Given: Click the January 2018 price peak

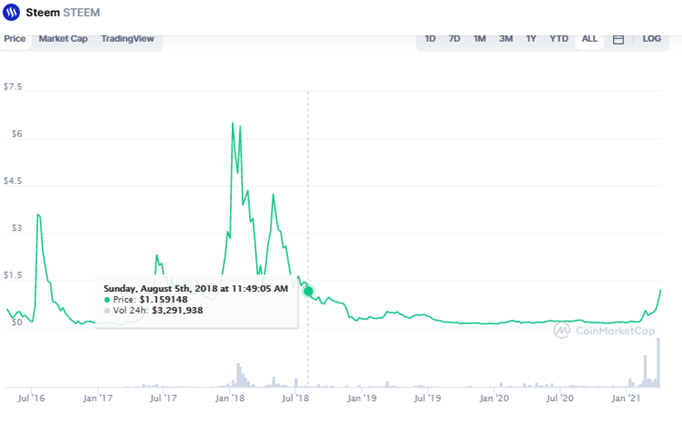Looking at the screenshot, I should click(x=233, y=124).
